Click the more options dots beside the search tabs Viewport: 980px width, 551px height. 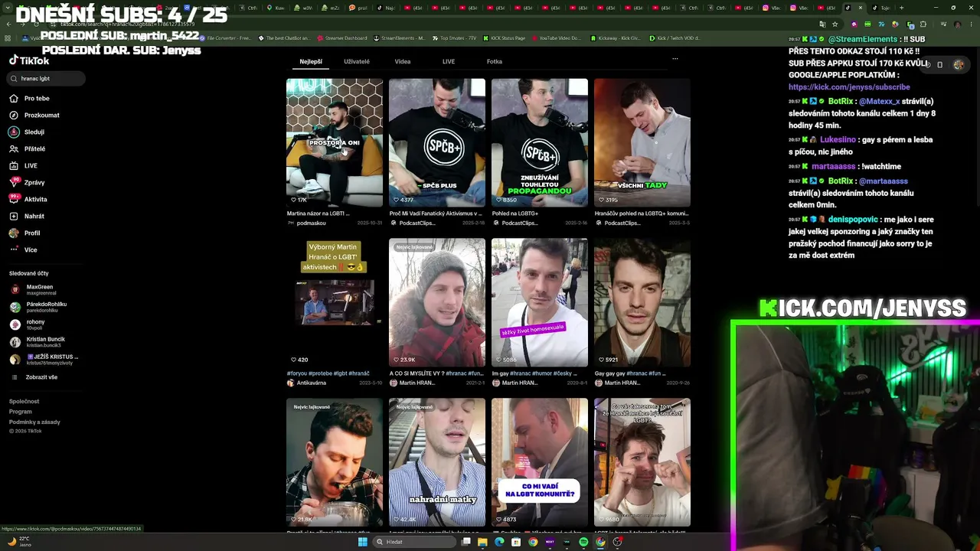coord(675,59)
